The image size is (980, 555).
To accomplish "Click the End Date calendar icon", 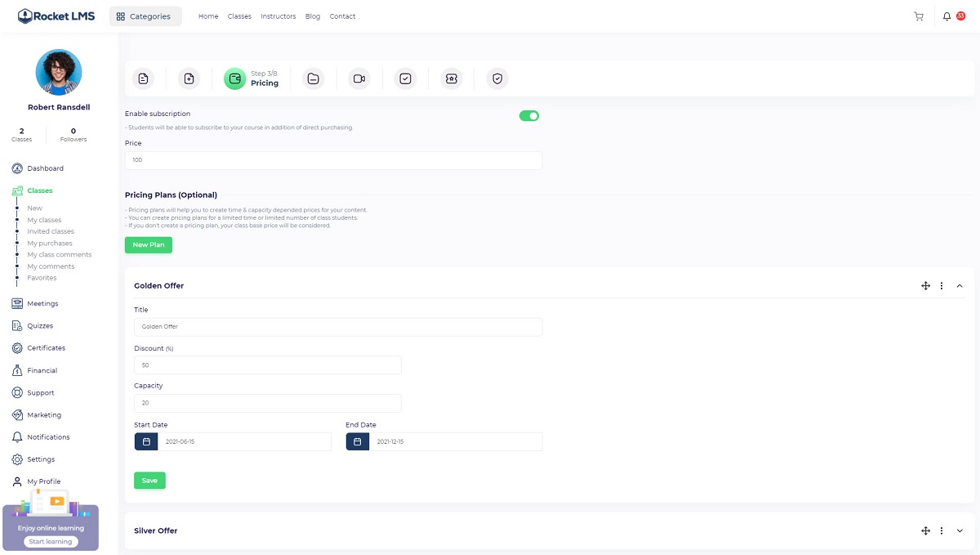I will pos(358,441).
